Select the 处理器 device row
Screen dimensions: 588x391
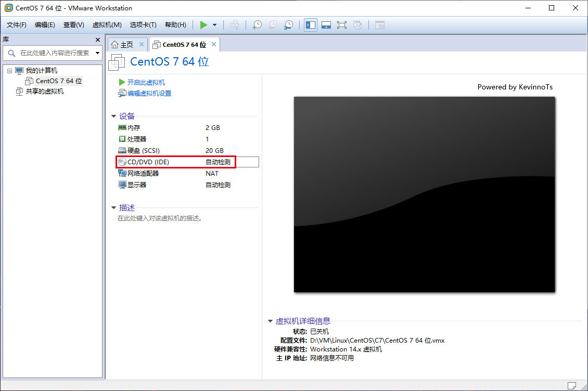tap(187, 139)
